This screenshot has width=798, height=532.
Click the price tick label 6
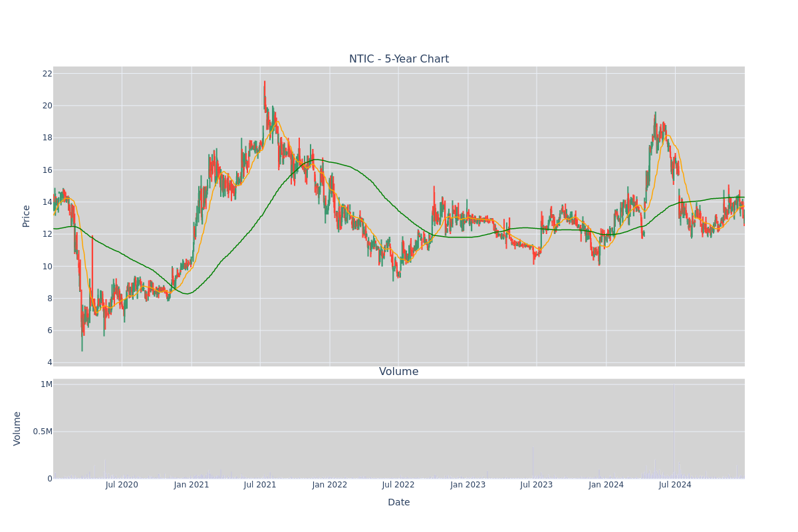tap(50, 331)
